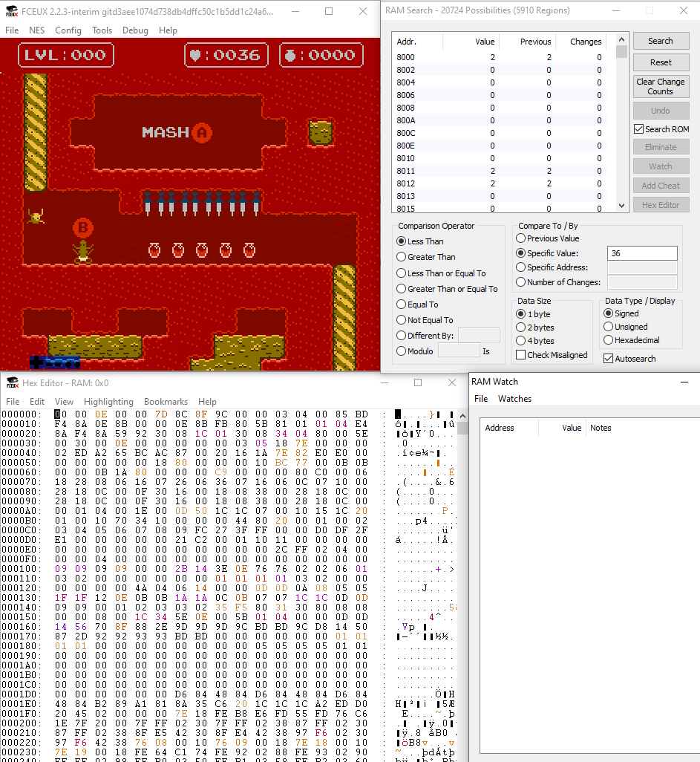The image size is (700, 762).
Task: Click the Addr. column header
Action: pyautogui.click(x=418, y=42)
